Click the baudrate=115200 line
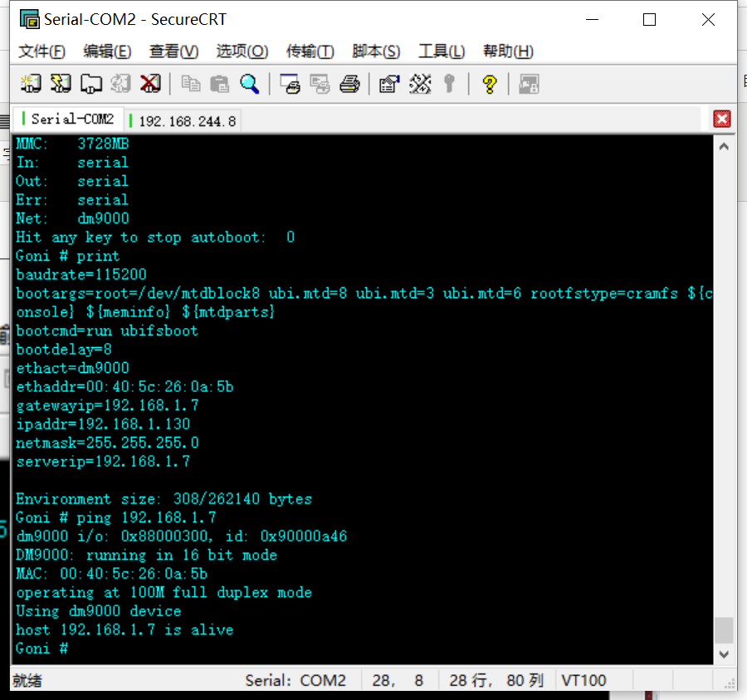 (81, 275)
